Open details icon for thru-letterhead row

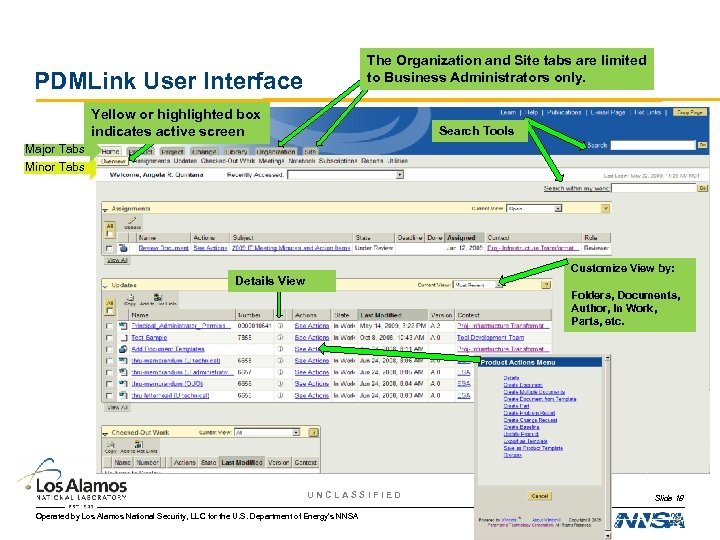click(x=280, y=395)
